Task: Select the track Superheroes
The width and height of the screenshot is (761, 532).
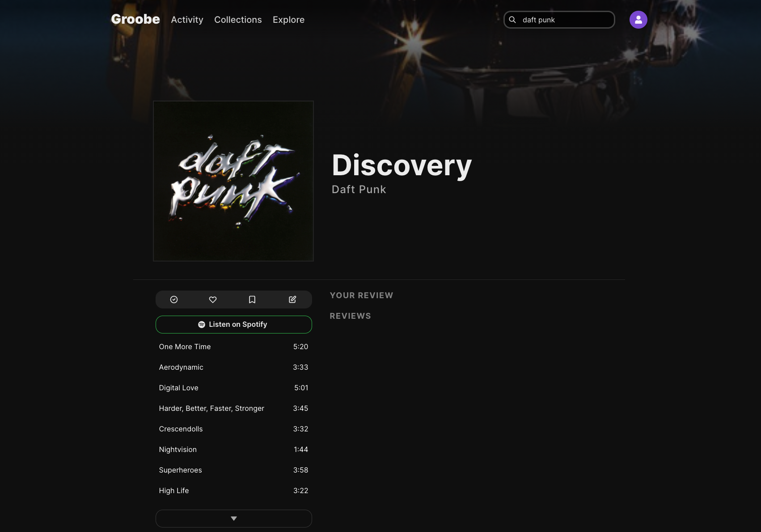Action: [x=233, y=470]
